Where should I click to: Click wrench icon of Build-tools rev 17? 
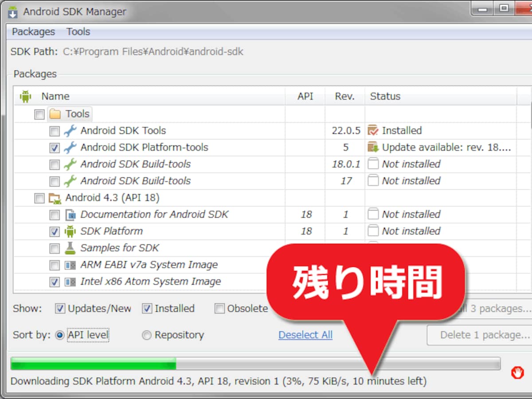(x=70, y=181)
